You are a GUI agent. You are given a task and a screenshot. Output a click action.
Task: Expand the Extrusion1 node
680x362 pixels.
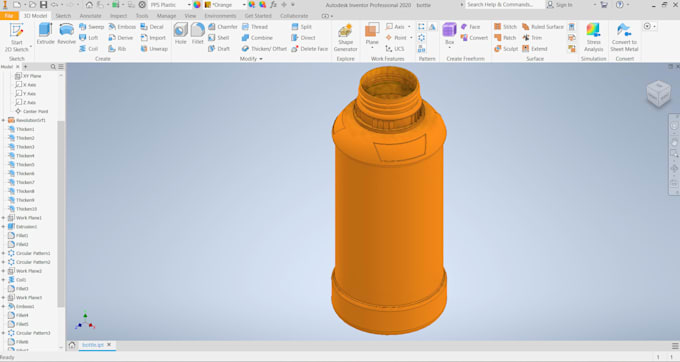point(3,227)
